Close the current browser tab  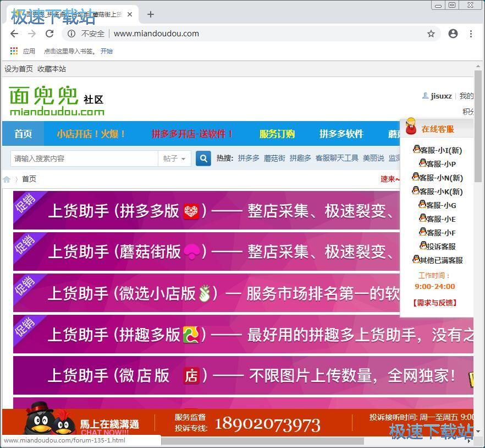coord(130,14)
